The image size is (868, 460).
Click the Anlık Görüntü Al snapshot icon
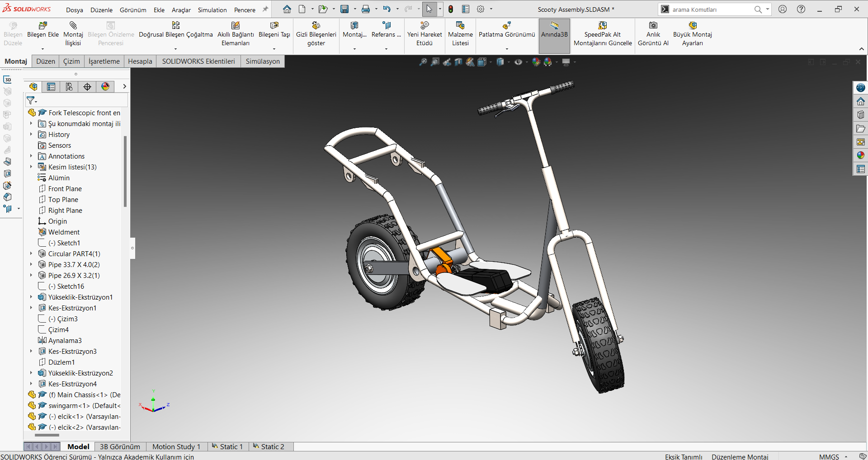coord(653,26)
